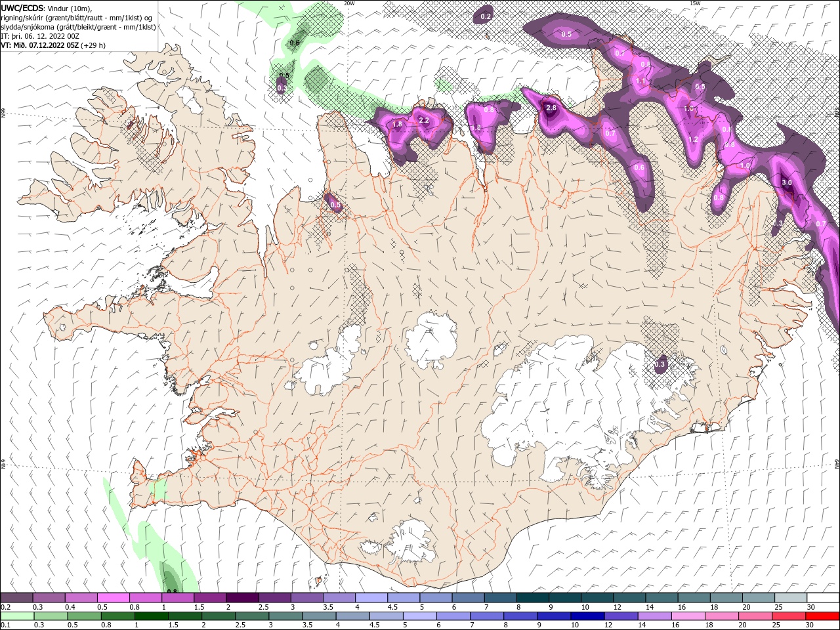Click the 'VT: Mið. 07.12.2022 05Z' valid time
This screenshot has width=840, height=630.
click(39, 45)
